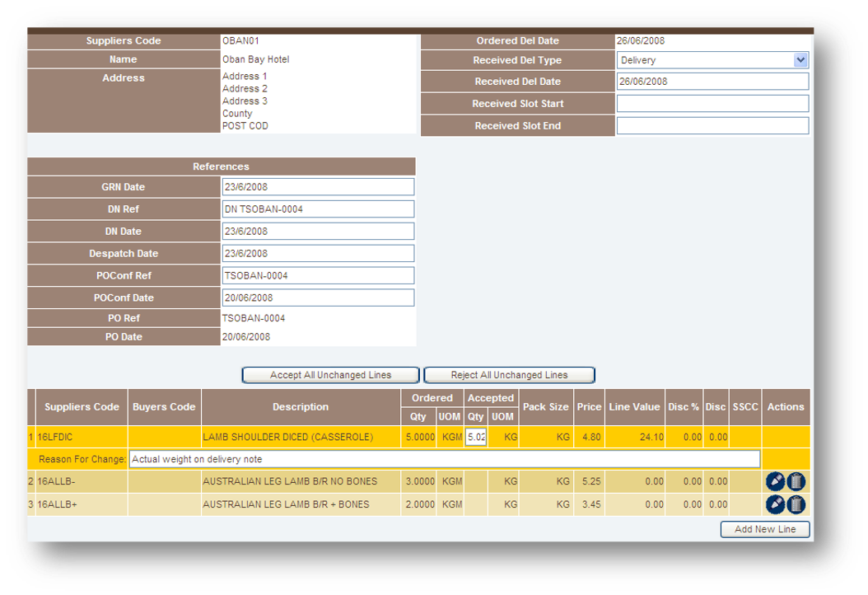868x595 pixels.
Task: Select AUSTRALIAN LEG LAMB B/R NO BONES description
Action: click(x=290, y=481)
